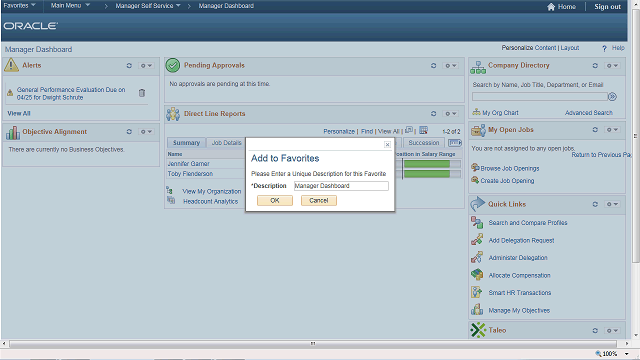Viewport: 640px width, 360px height.
Task: Open Company Directory settings dropdown
Action: click(612, 65)
